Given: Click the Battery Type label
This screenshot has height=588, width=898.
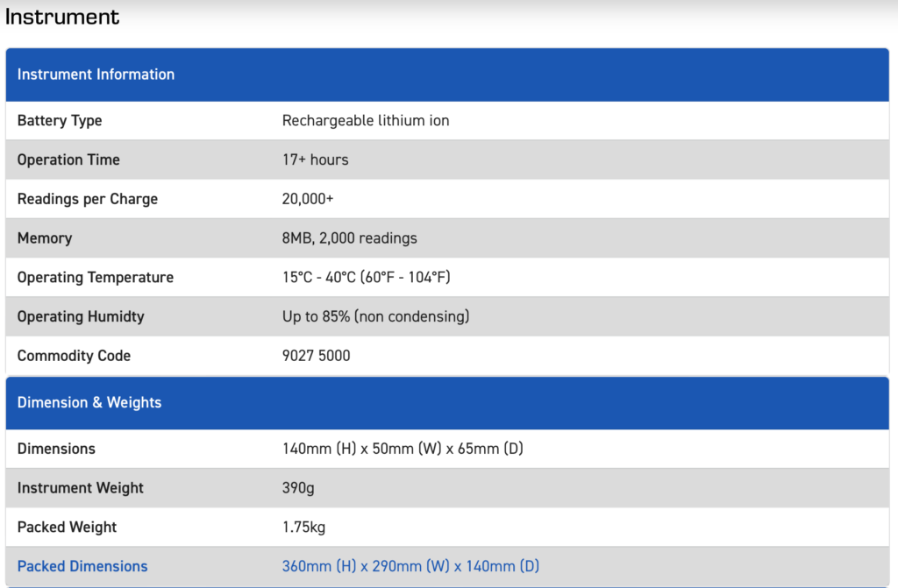Looking at the screenshot, I should (x=60, y=121).
